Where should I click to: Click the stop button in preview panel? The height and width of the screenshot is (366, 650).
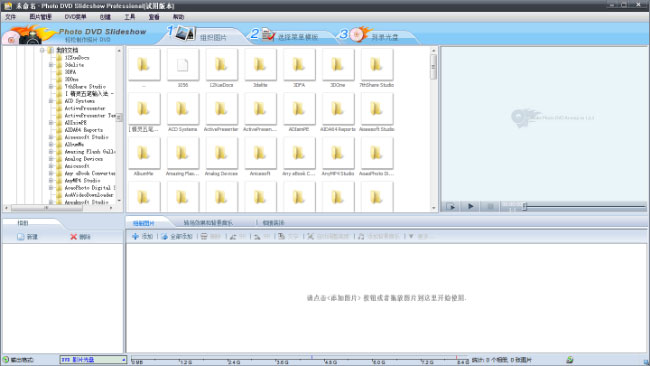490,206
